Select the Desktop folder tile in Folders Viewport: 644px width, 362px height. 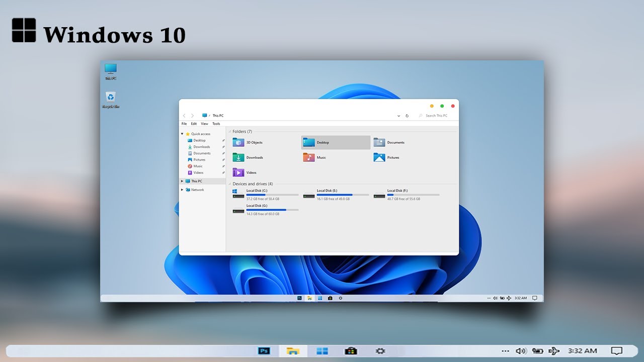336,142
